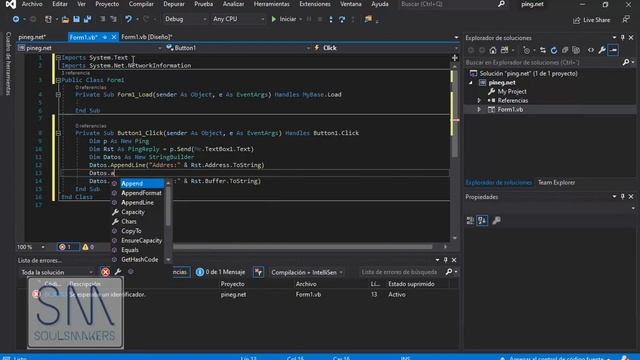Click Categorized view icon in Propiedades
Viewport: 640px width, 360px height.
pyautogui.click(x=470, y=221)
